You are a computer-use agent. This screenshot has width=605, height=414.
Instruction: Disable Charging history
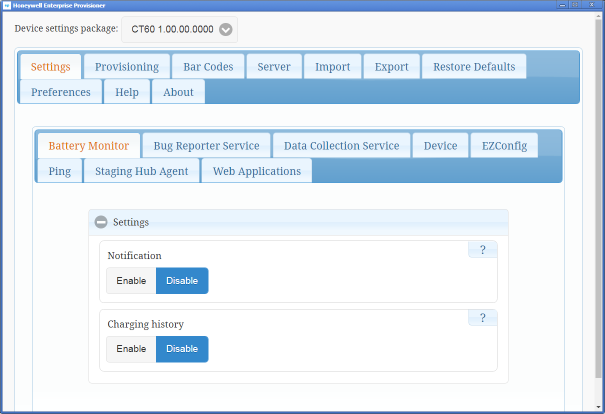[x=182, y=349]
